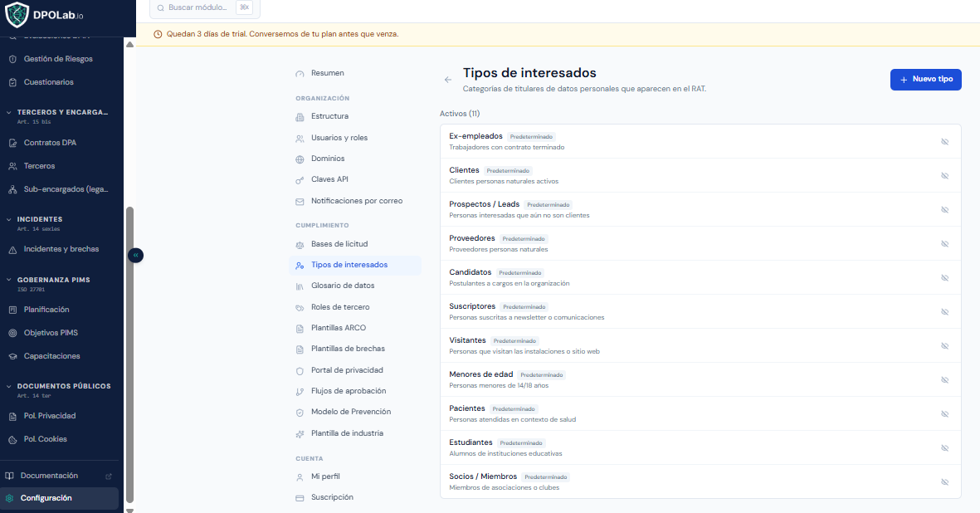
Task: Click the DPOLab shield logo
Action: (x=17, y=15)
